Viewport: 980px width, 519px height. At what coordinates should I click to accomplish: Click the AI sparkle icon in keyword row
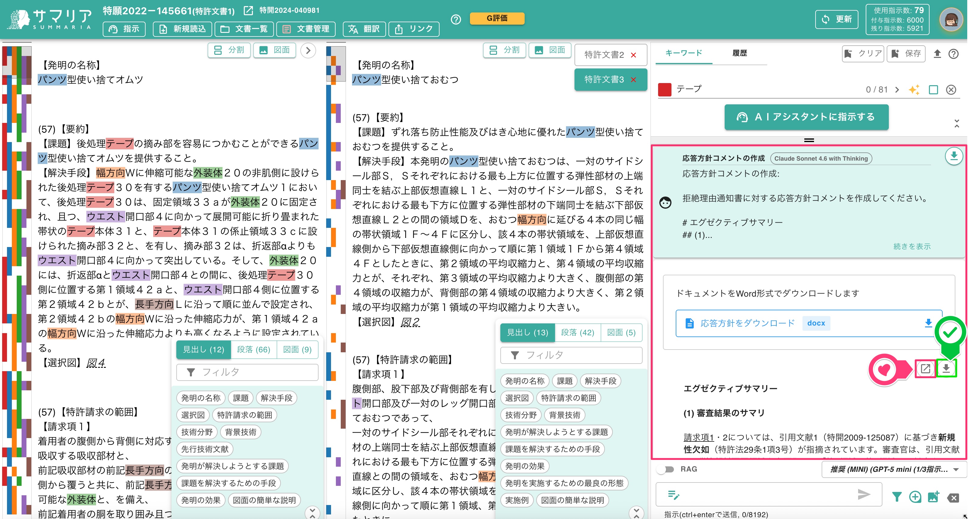(x=914, y=90)
